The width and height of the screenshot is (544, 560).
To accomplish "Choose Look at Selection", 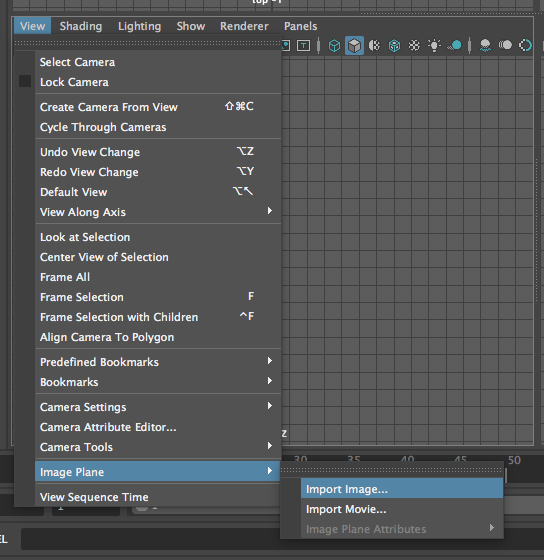I will [158, 237].
